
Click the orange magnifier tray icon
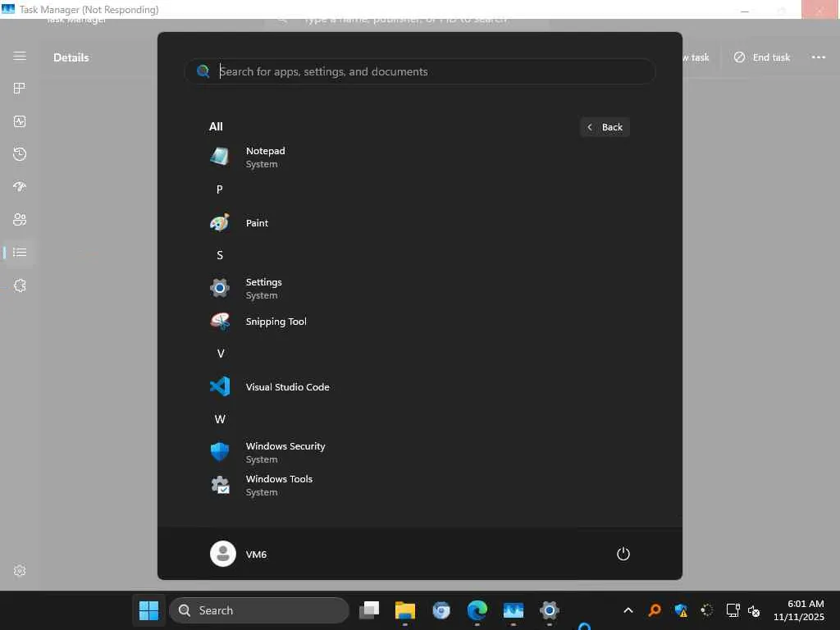(x=654, y=610)
